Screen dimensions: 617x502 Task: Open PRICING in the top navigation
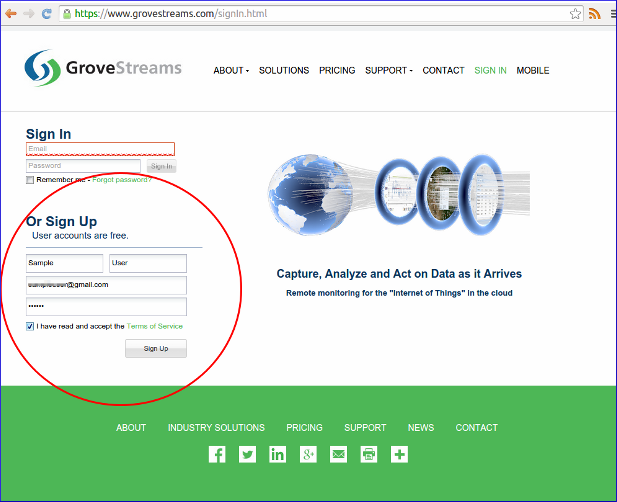point(337,71)
